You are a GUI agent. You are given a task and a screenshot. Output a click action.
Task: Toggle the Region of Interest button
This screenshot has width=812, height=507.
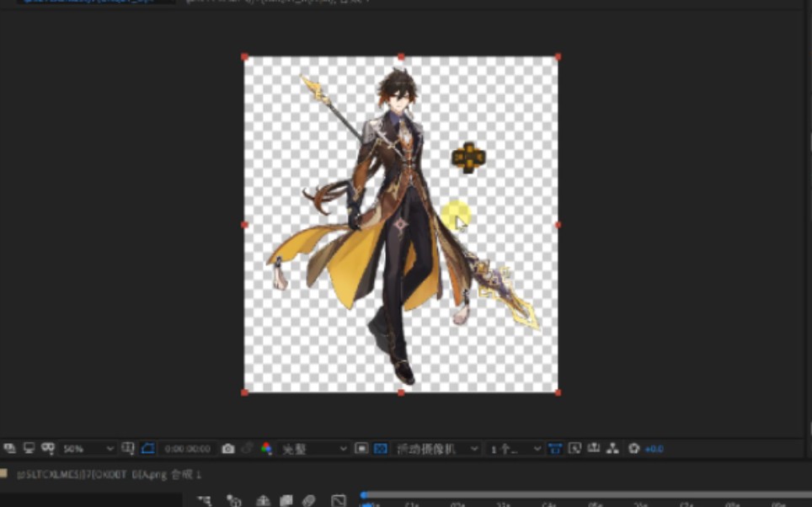(361, 449)
